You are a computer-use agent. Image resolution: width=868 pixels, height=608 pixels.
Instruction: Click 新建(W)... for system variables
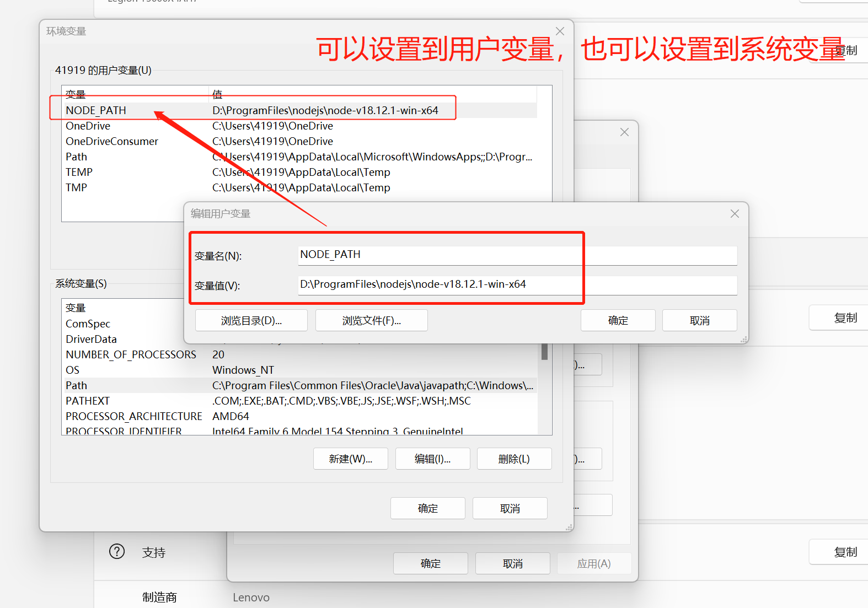coord(351,459)
